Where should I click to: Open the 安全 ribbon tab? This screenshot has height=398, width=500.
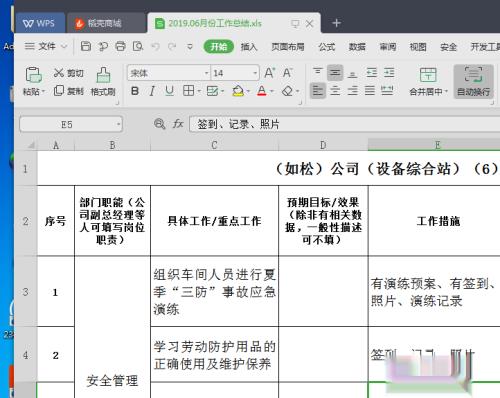click(448, 47)
